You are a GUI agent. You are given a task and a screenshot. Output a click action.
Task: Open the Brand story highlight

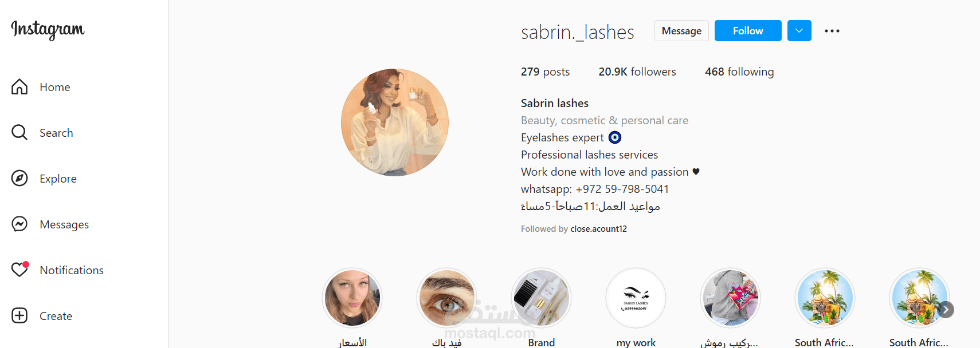click(x=541, y=298)
